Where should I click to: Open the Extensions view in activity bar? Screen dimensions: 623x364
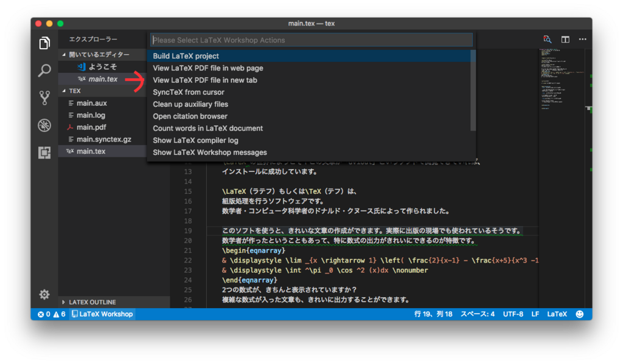click(44, 153)
